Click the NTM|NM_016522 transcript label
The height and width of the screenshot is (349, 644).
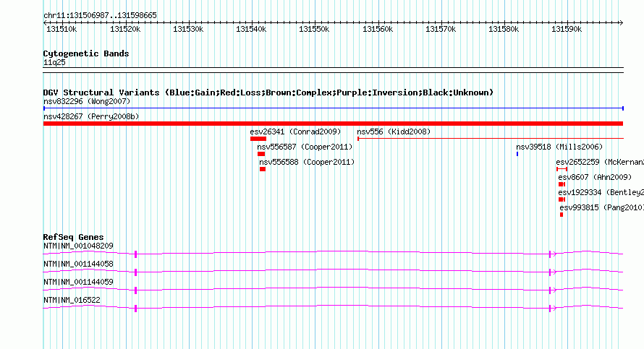click(72, 300)
